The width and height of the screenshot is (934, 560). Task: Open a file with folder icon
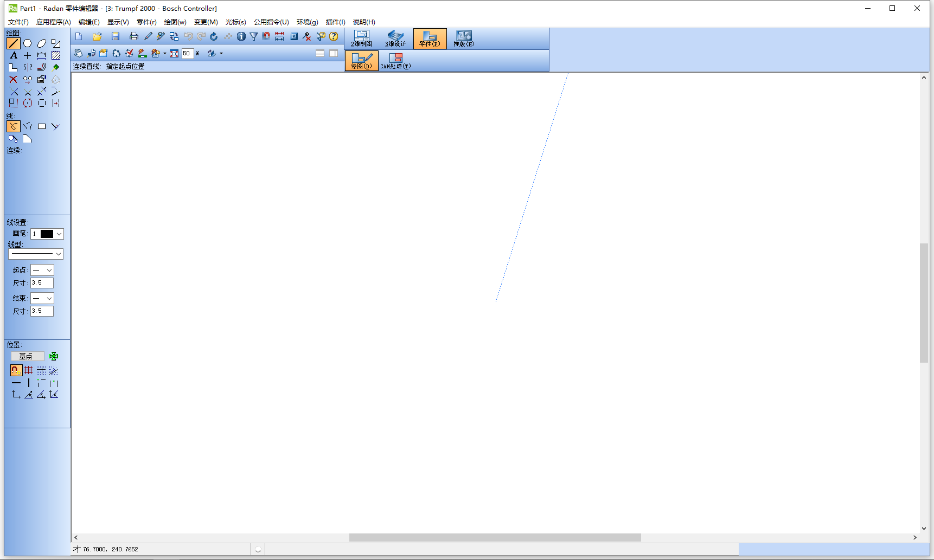pyautogui.click(x=97, y=36)
